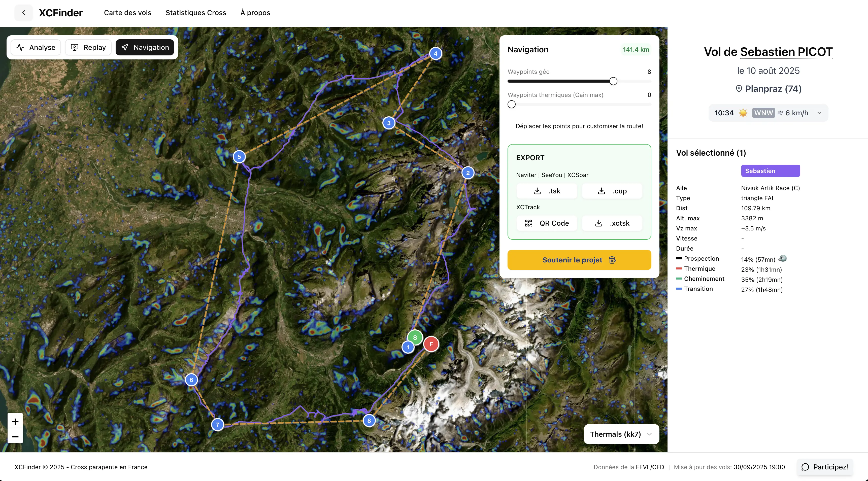Open Carte des vols page

tap(127, 13)
